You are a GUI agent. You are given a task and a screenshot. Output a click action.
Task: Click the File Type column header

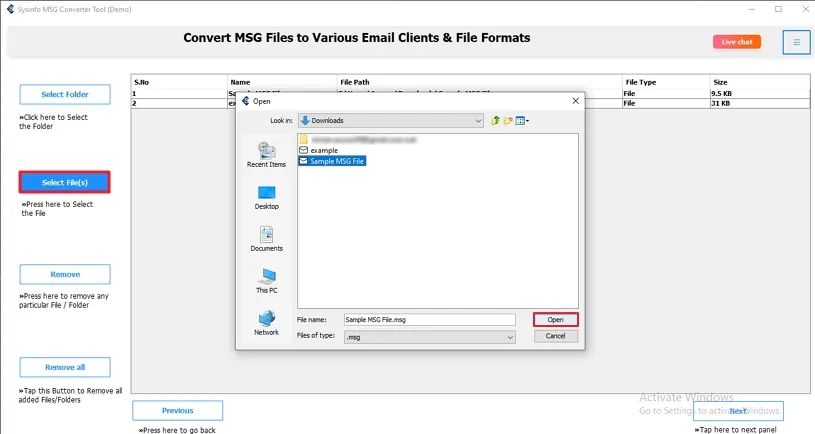click(666, 82)
